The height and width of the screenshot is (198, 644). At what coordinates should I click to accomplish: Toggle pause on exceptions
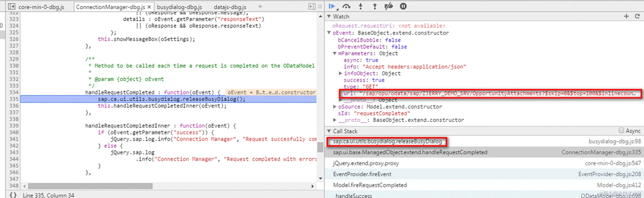(x=403, y=6)
